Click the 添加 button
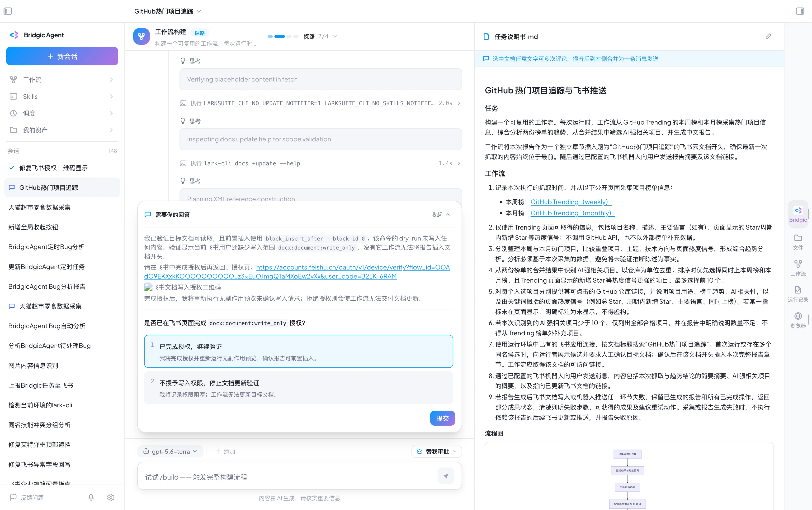The width and height of the screenshot is (812, 510). (x=225, y=451)
